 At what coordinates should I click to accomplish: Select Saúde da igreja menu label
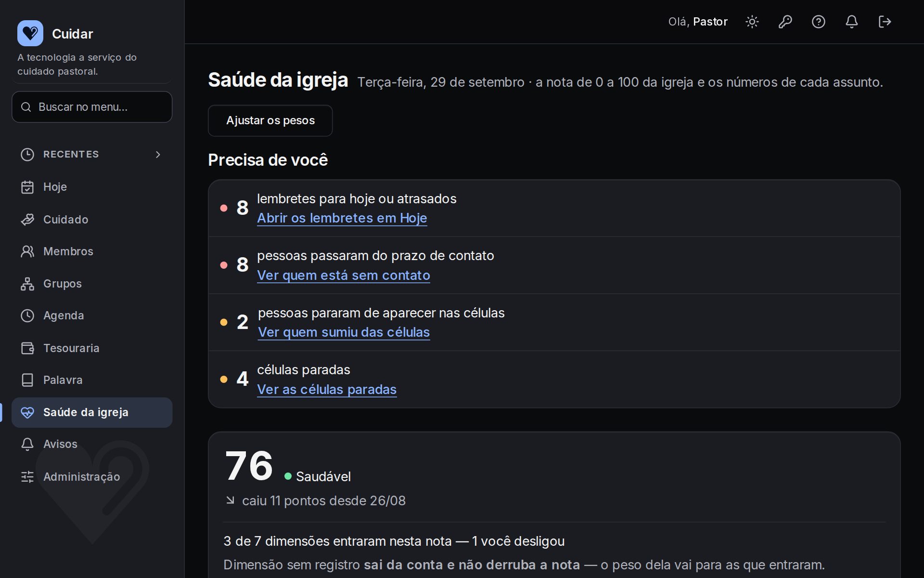point(86,412)
